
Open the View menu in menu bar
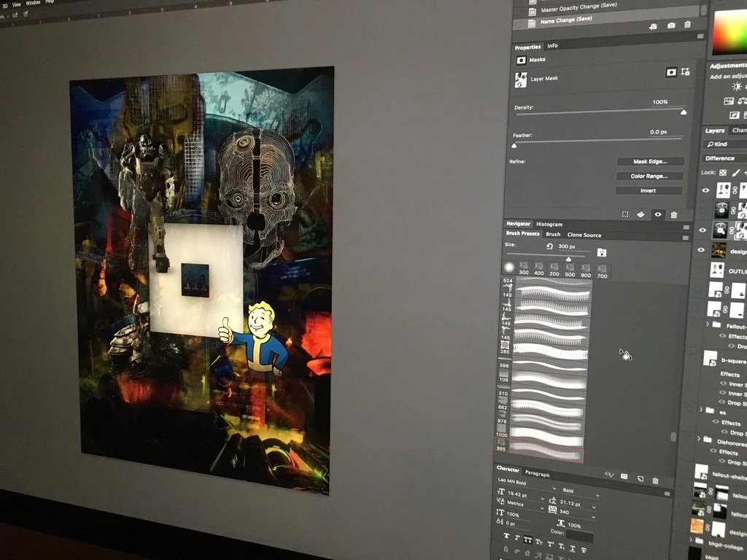[16, 4]
